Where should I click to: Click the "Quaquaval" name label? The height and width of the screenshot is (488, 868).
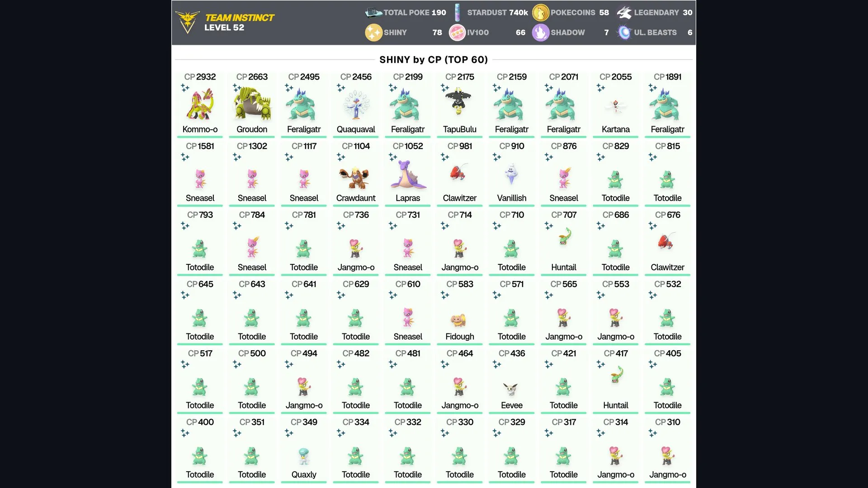[356, 129]
